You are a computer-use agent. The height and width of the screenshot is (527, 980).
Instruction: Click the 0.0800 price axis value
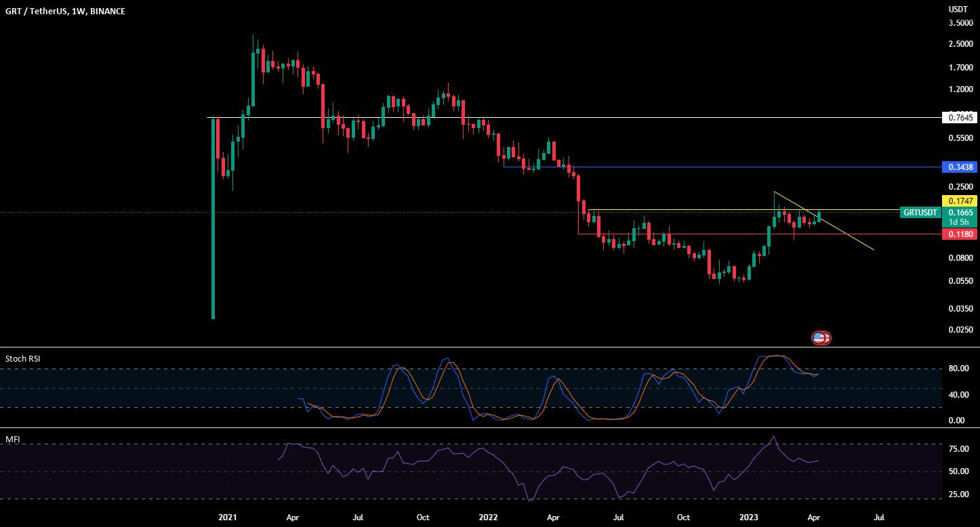(x=961, y=258)
